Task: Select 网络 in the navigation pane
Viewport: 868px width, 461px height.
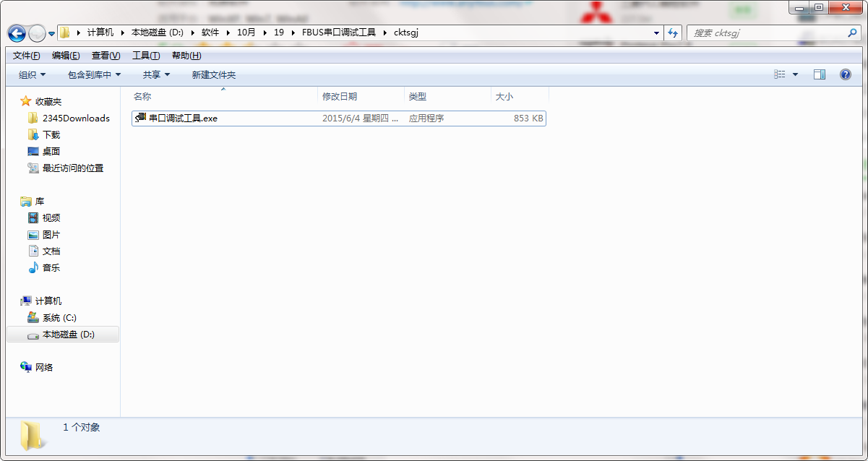Action: (x=44, y=367)
